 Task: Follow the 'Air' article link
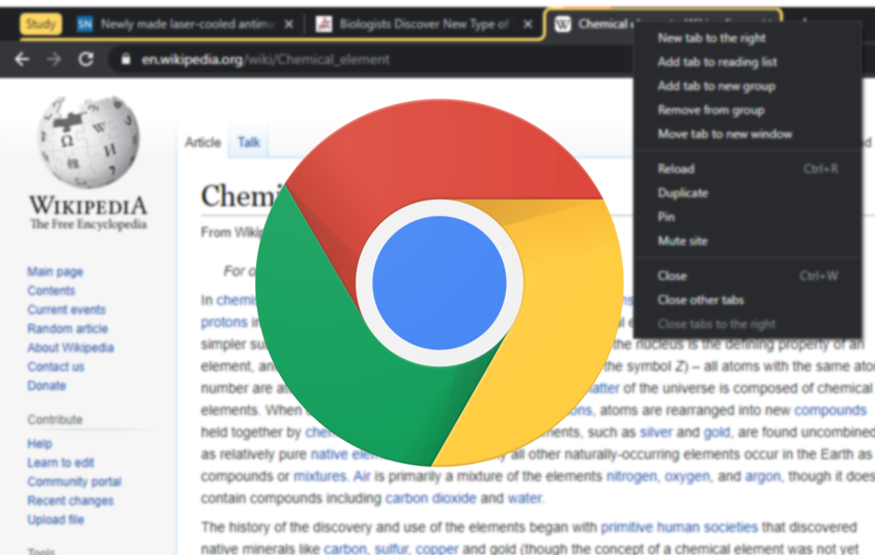coord(362,476)
